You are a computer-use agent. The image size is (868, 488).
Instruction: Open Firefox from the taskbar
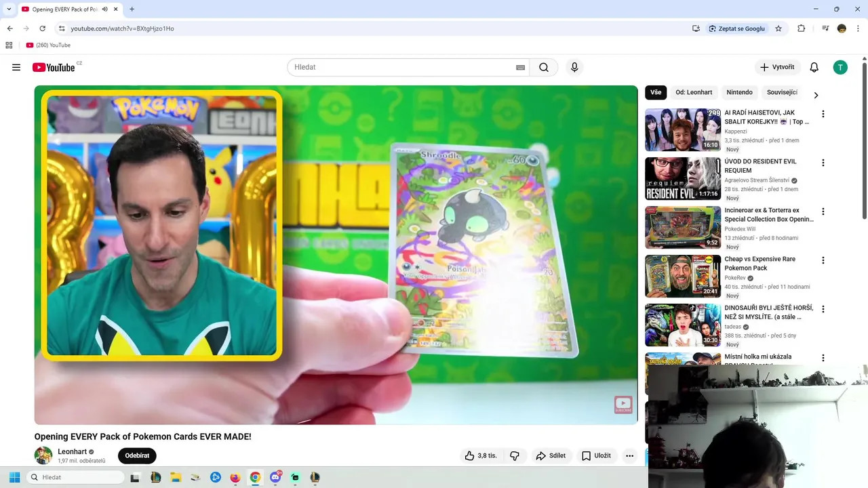[235, 477]
